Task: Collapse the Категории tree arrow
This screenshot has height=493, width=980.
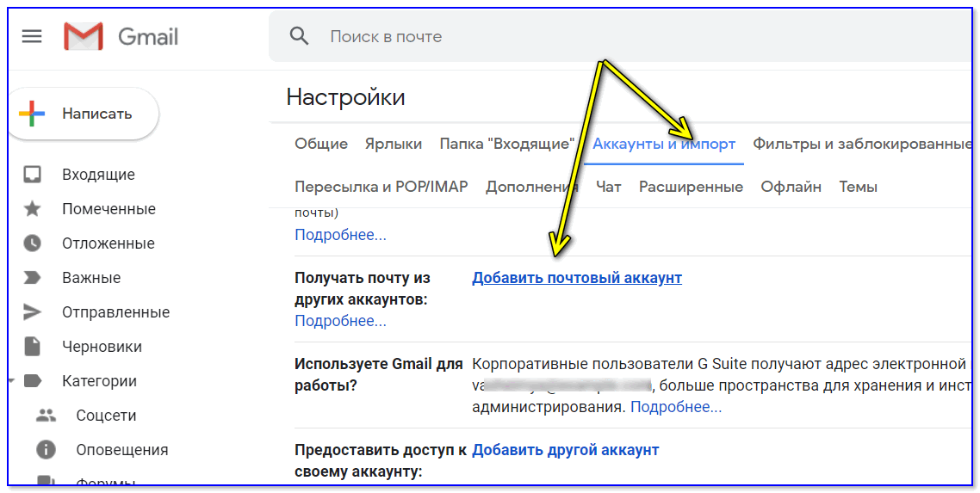Action: click(x=11, y=380)
